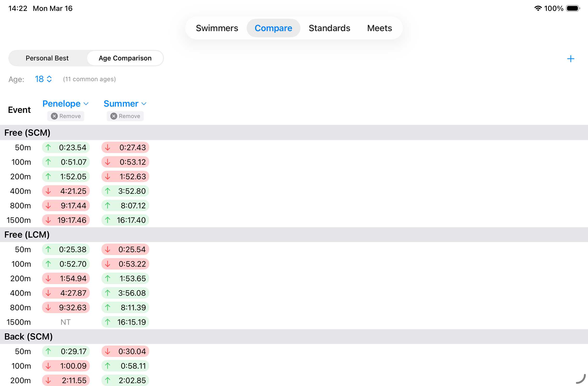Open the Swimmers tab

(x=217, y=28)
